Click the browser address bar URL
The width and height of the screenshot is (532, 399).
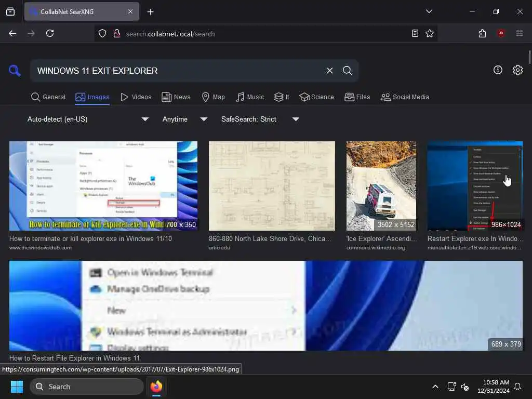[170, 34]
